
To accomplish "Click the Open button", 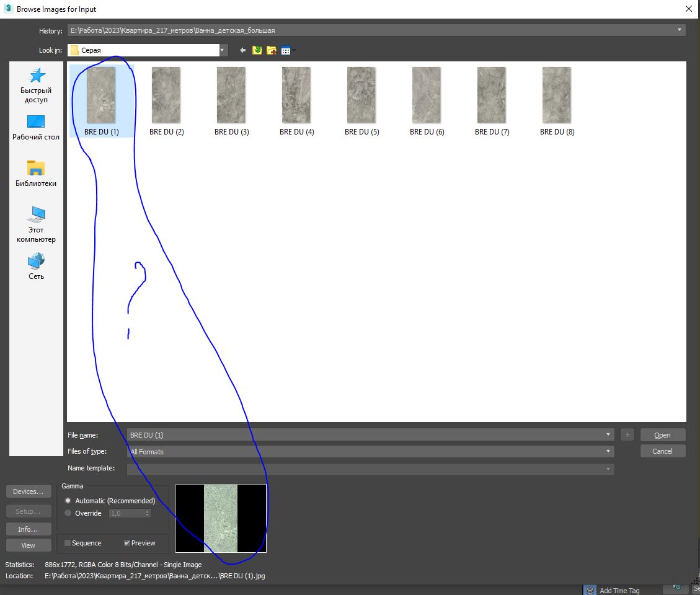I will 662,435.
